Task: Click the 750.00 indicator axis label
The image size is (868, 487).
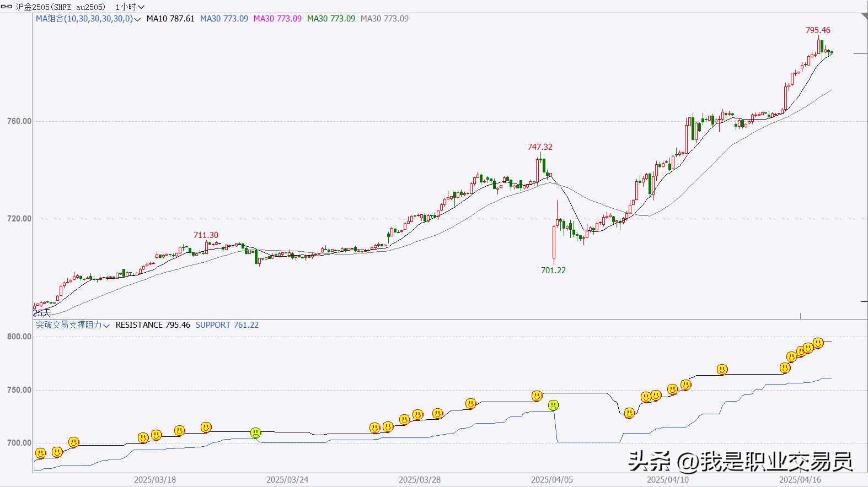Action: (19, 390)
